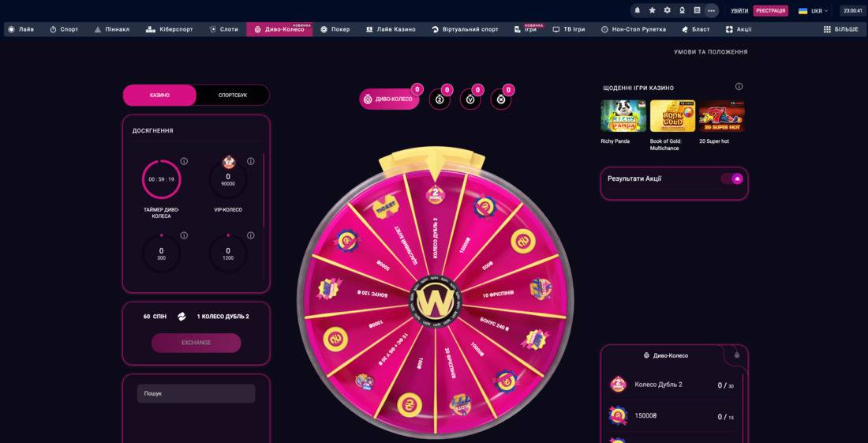Open the Richy Panda game thumbnail

(623, 116)
